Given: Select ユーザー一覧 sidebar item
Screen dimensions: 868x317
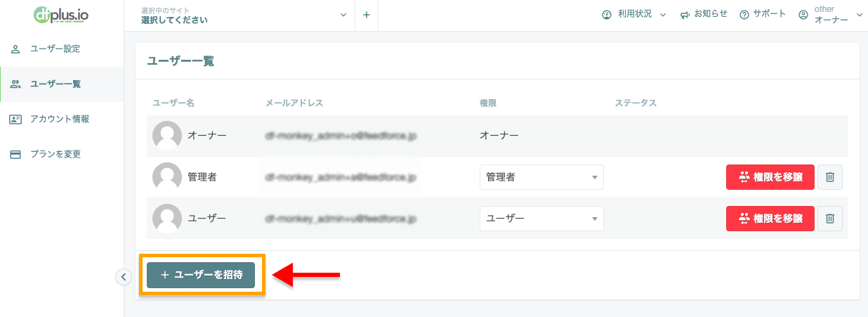Looking at the screenshot, I should pyautogui.click(x=62, y=84).
